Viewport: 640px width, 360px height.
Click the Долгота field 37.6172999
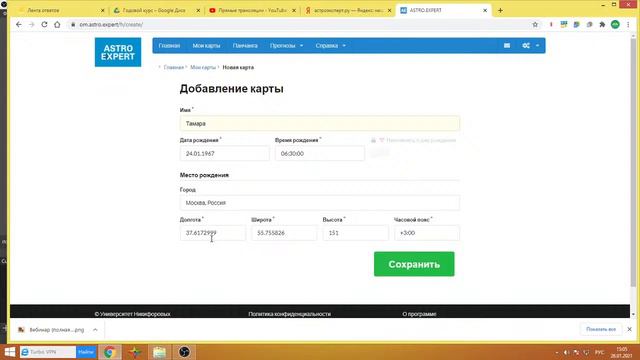click(213, 233)
